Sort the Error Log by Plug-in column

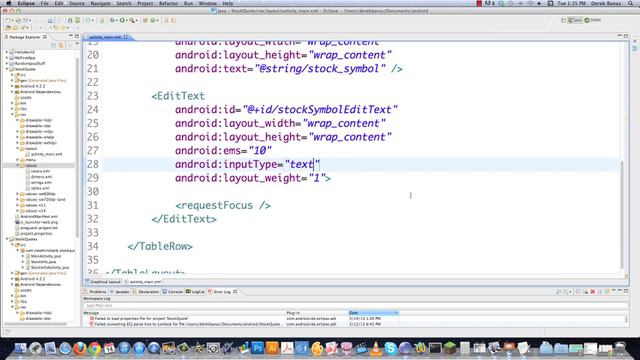click(x=316, y=313)
